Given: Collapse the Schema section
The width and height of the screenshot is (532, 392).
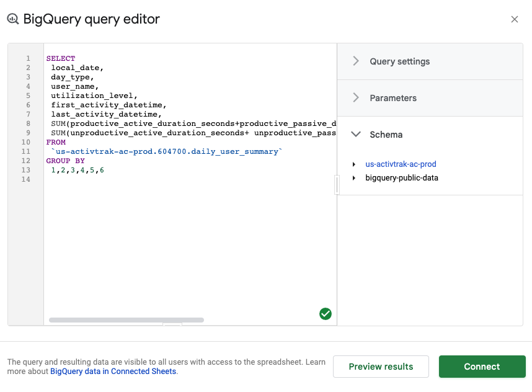Looking at the screenshot, I should tap(355, 135).
